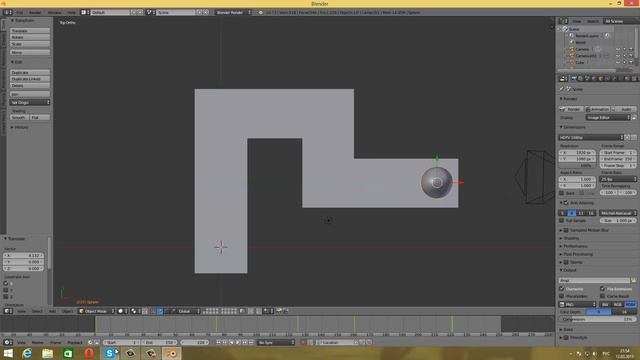The width and height of the screenshot is (640, 360).
Task: Toggle the Constraint Axis Y checkbox
Action: point(6,290)
